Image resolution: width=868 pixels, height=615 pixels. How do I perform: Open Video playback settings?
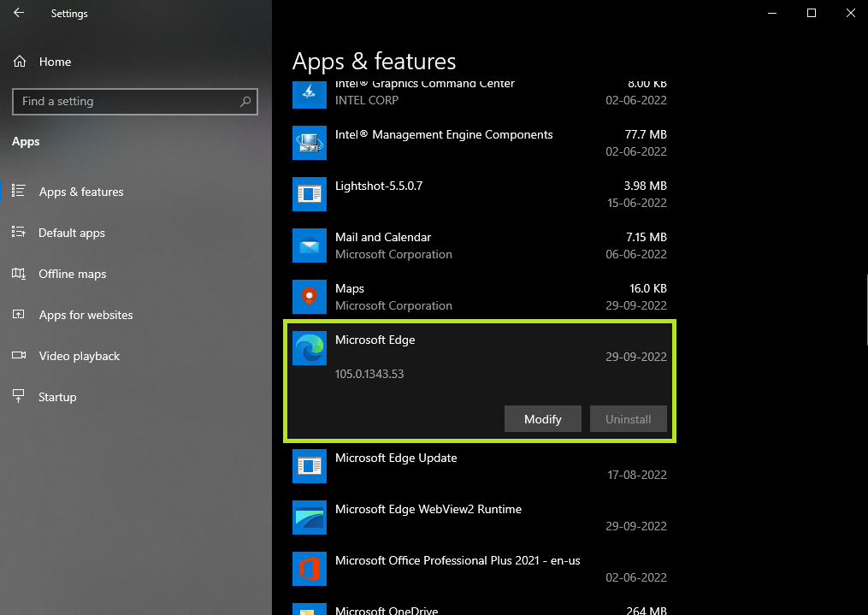[136, 355]
